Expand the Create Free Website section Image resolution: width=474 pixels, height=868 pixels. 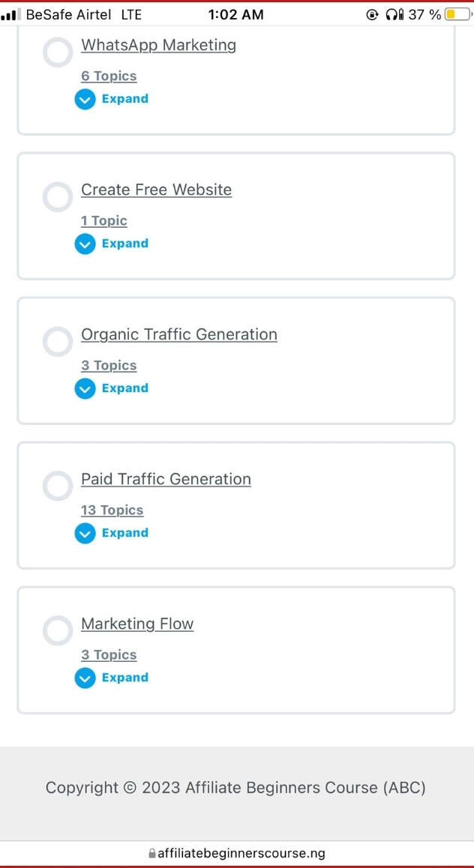click(112, 244)
